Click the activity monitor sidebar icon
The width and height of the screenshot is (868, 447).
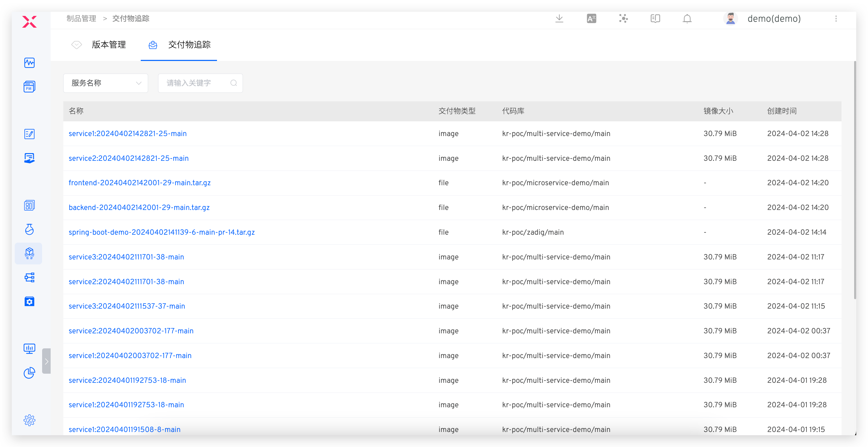coord(29,63)
